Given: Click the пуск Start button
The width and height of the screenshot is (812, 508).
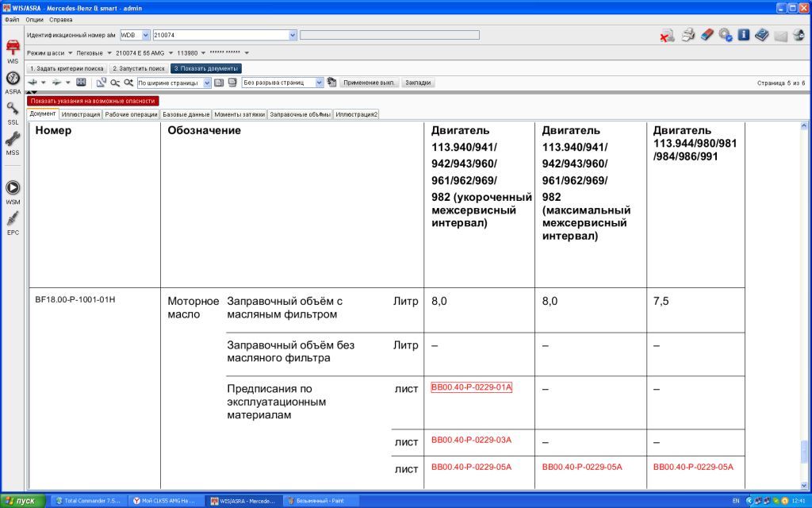Looking at the screenshot, I should [23, 501].
